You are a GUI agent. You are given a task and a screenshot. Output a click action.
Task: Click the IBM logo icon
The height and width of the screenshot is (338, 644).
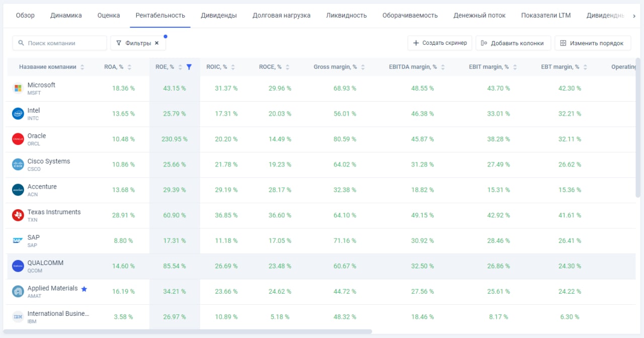(18, 317)
